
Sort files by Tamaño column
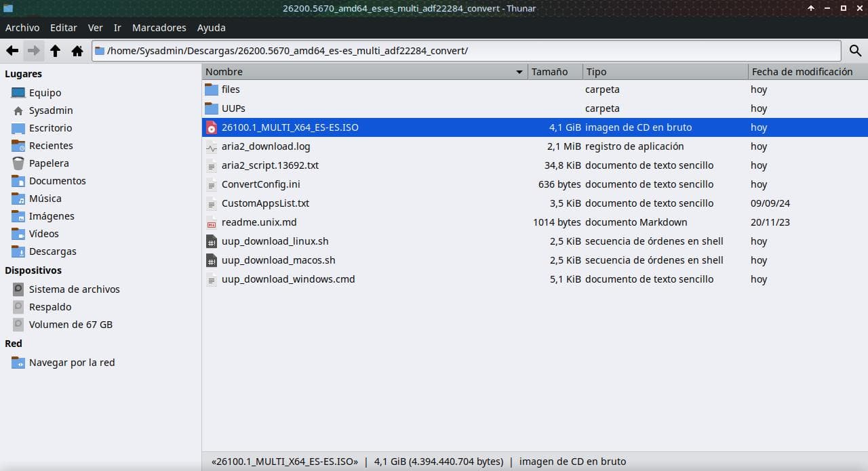point(549,72)
